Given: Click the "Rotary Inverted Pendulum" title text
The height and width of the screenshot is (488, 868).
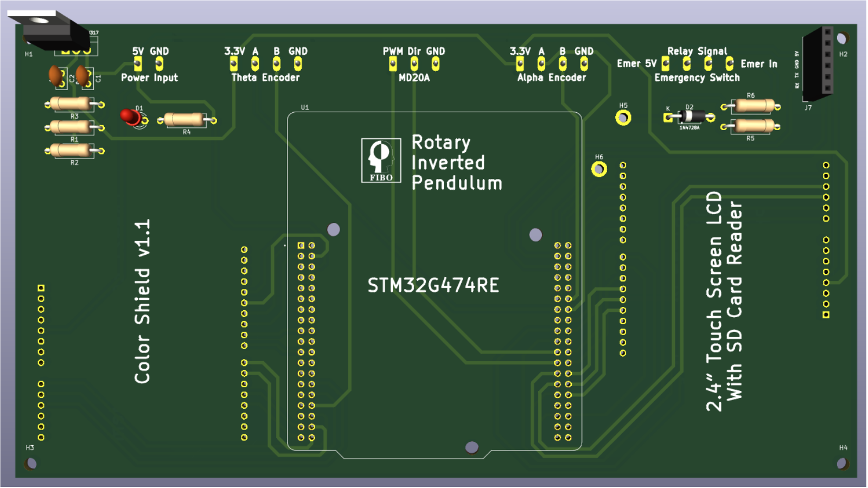Looking at the screenshot, I should 457,162.
